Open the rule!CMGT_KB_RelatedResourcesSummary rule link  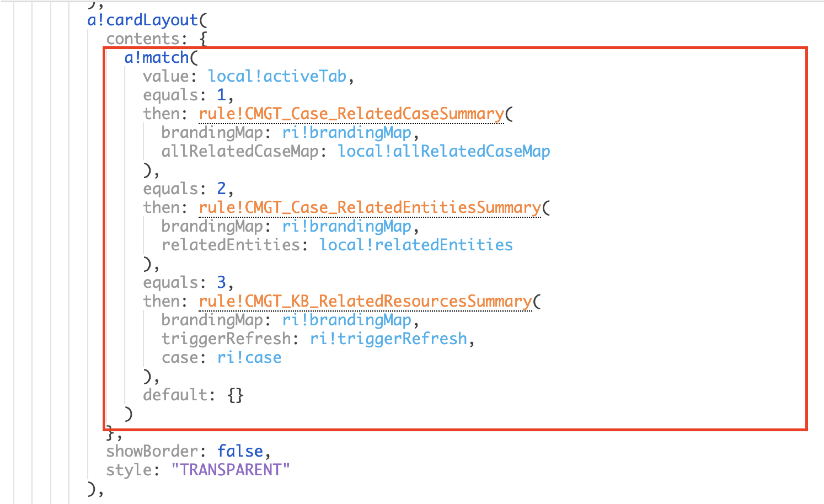[365, 301]
